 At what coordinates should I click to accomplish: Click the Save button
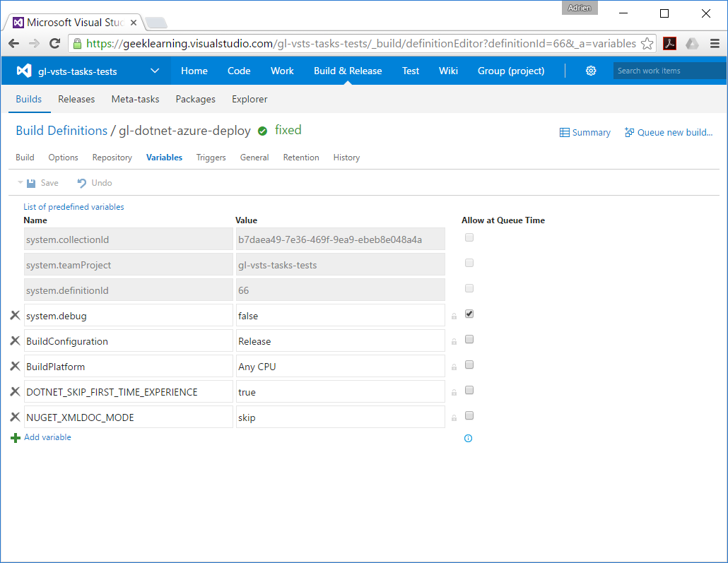tap(42, 183)
